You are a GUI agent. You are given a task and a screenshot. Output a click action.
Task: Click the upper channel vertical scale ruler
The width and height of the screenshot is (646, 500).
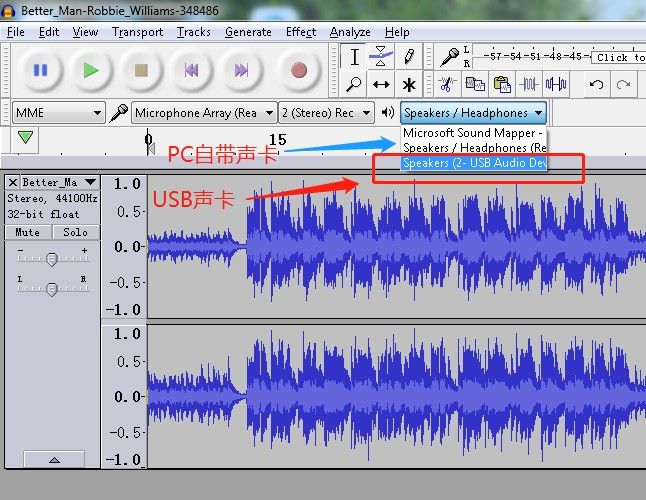(124, 246)
